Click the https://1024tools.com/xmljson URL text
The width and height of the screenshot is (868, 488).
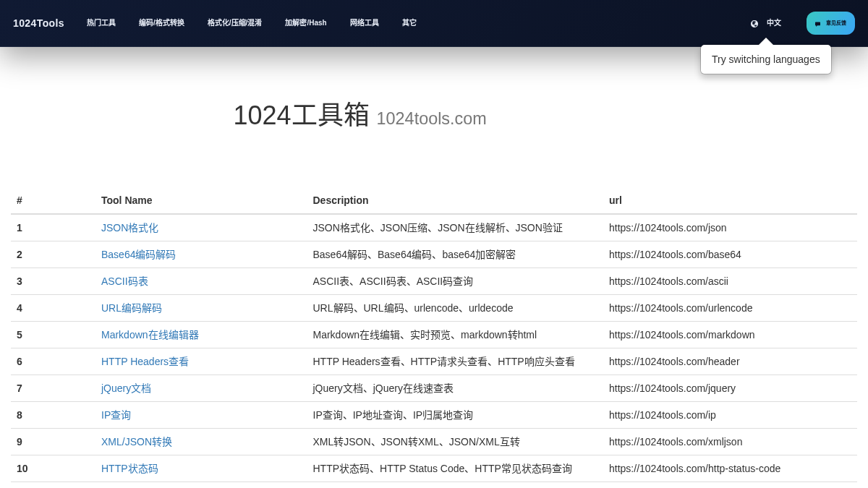click(x=676, y=442)
